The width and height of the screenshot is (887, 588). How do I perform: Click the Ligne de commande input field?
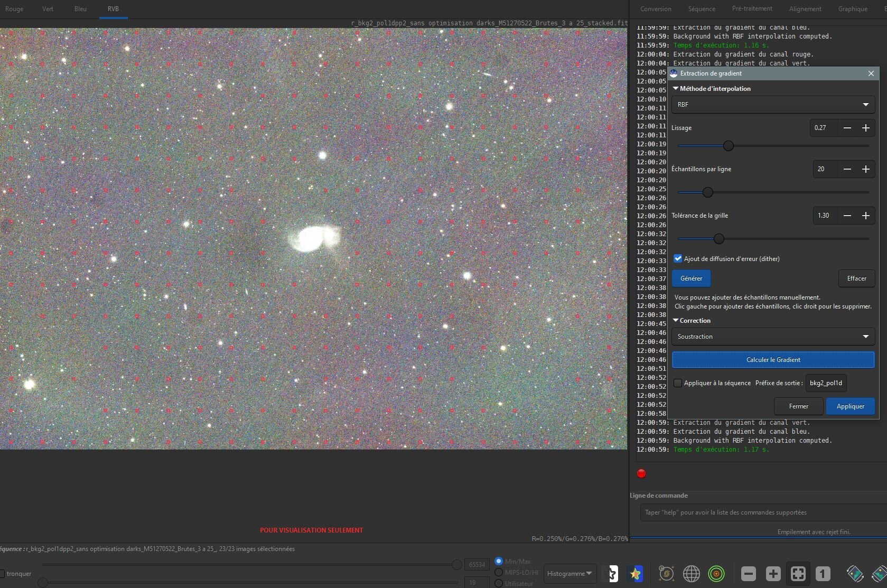click(763, 512)
